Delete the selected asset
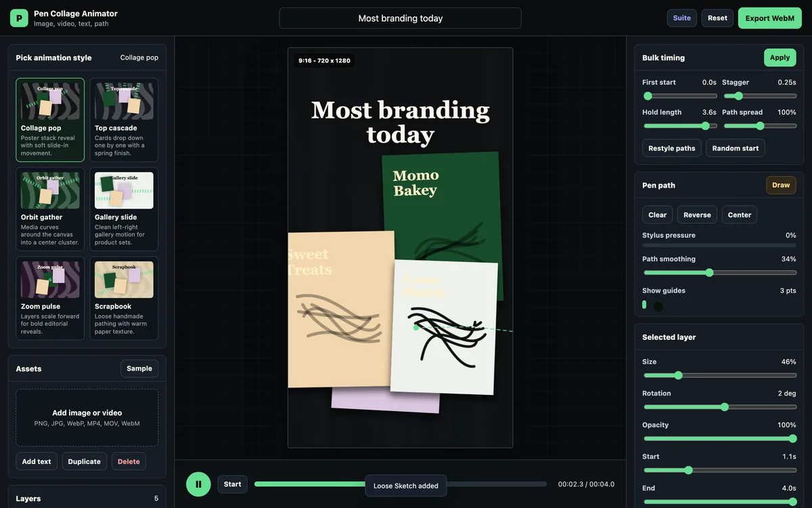812x508 pixels. tap(129, 461)
